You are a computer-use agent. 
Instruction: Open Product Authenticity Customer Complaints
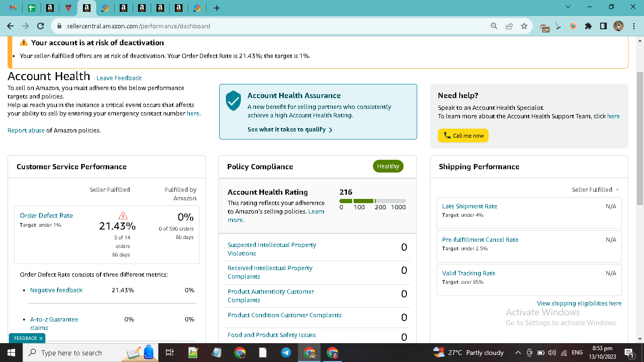coord(271,296)
